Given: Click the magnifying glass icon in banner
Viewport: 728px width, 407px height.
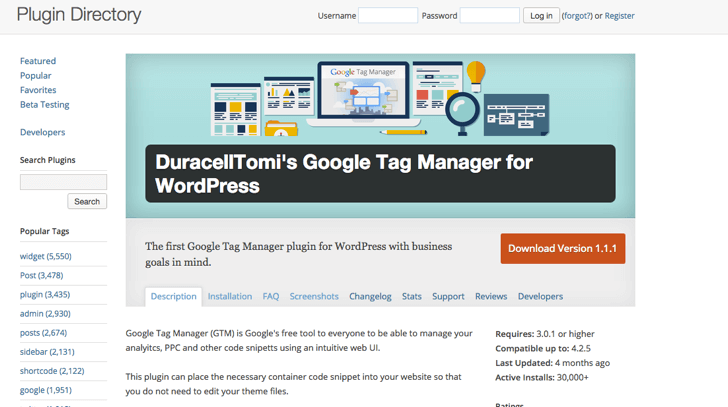Looking at the screenshot, I should (462, 113).
